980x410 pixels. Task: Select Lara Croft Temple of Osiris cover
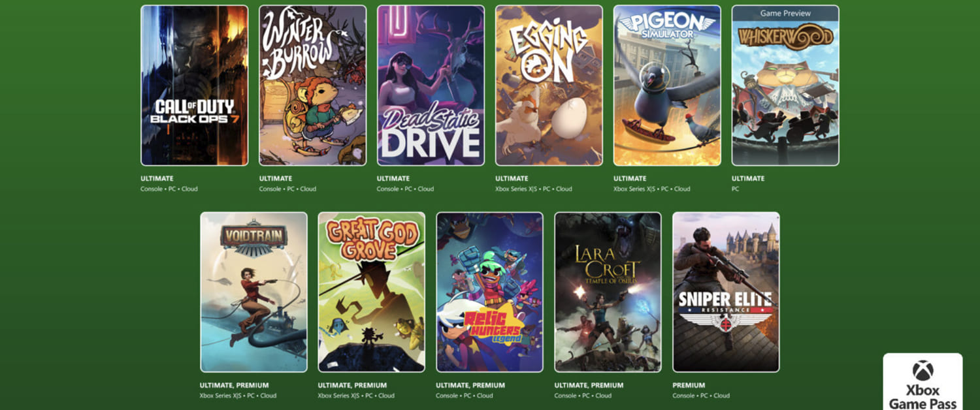click(608, 292)
